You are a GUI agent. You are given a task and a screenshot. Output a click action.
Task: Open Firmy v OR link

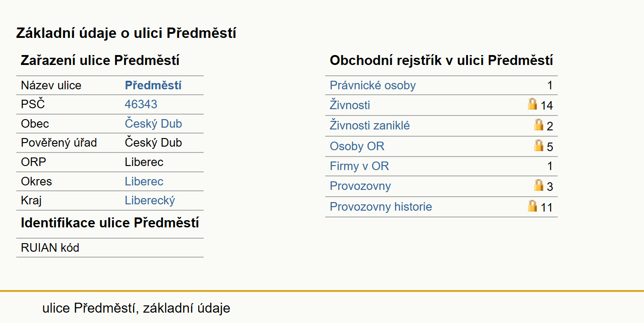pos(359,166)
